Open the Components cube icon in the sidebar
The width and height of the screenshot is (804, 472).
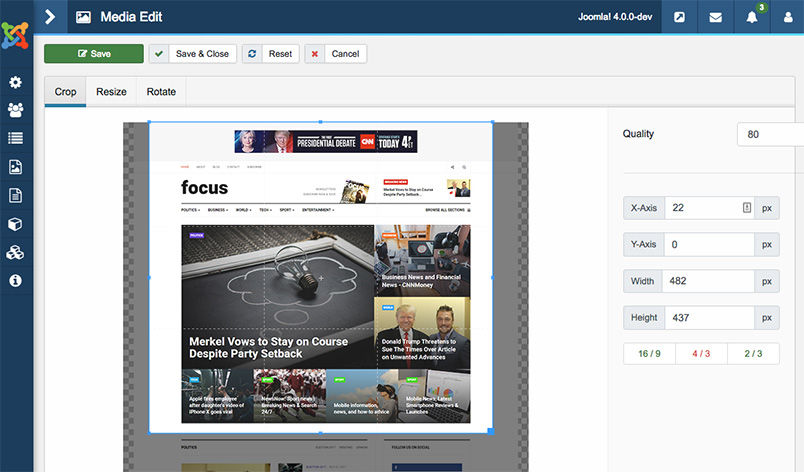16,224
